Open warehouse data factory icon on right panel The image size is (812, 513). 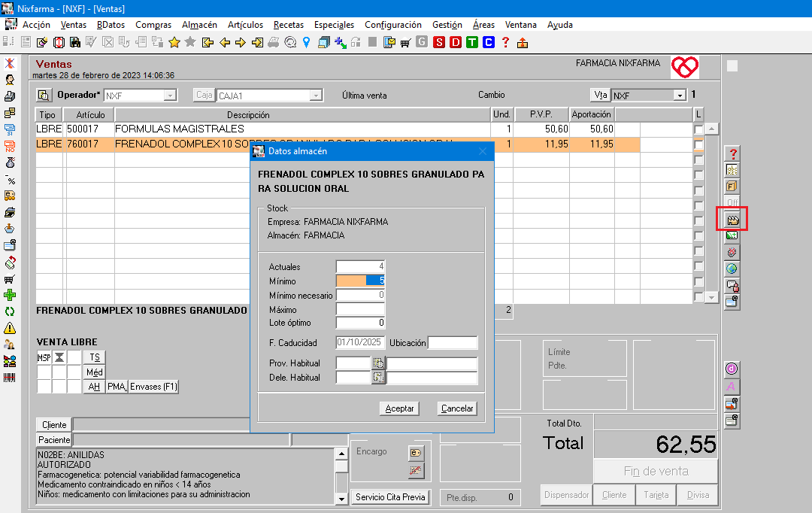[x=732, y=220]
